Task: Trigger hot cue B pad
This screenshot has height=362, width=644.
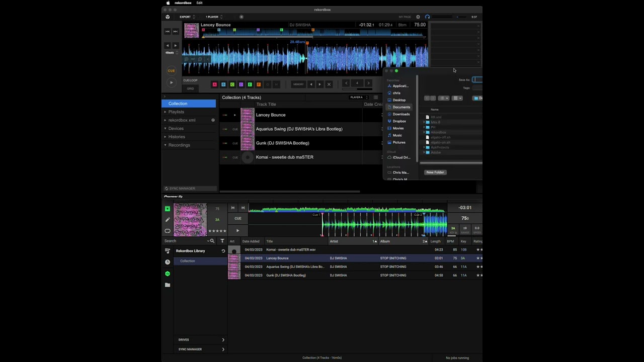Action: [x=223, y=84]
